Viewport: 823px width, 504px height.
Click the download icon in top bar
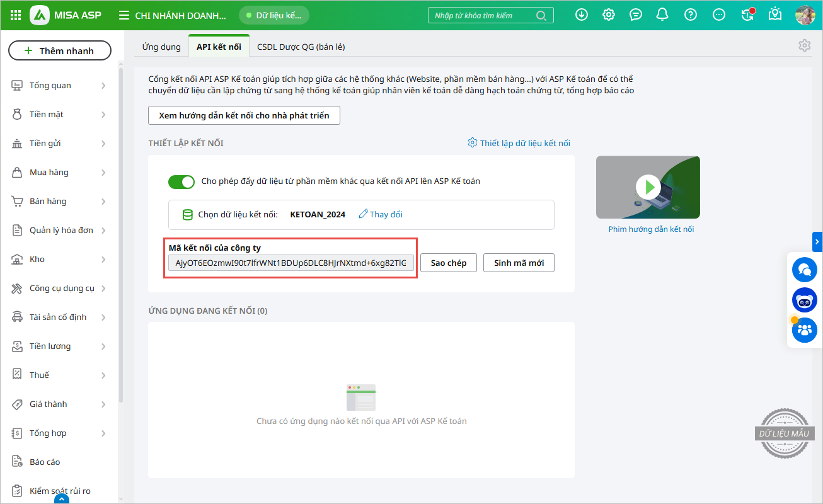click(x=582, y=14)
